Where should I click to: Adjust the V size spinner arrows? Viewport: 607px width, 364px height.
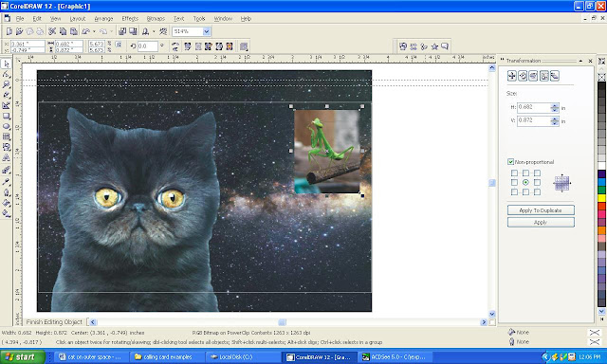(555, 121)
